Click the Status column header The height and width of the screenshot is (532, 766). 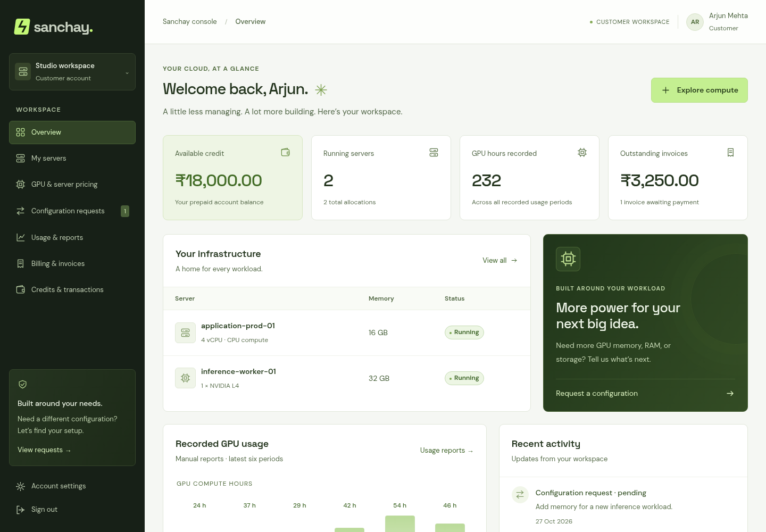(455, 299)
